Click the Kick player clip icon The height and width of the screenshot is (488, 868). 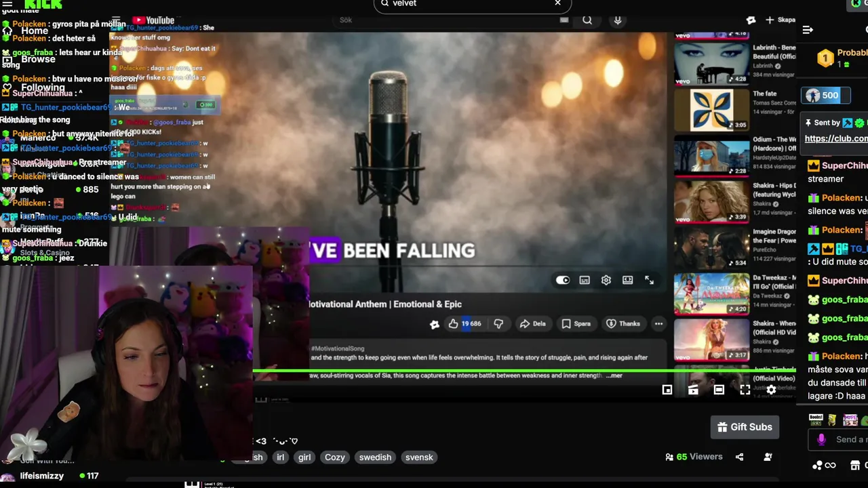[x=693, y=390]
